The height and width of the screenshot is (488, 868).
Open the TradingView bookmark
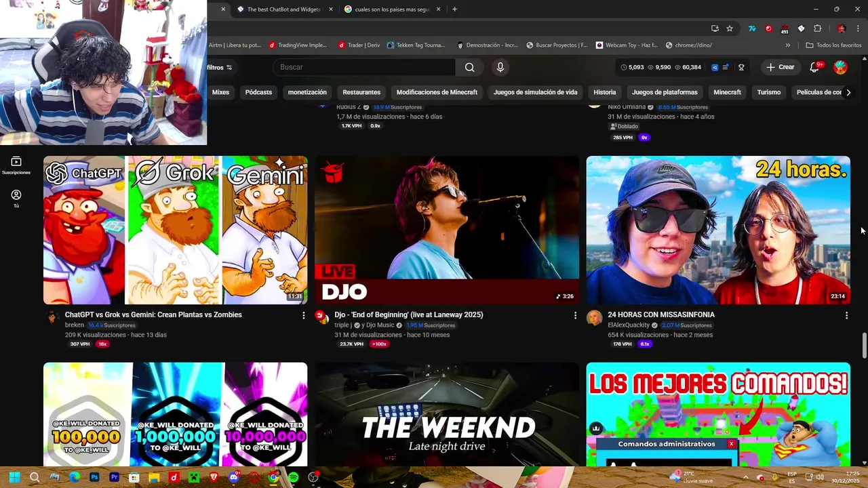[298, 45]
